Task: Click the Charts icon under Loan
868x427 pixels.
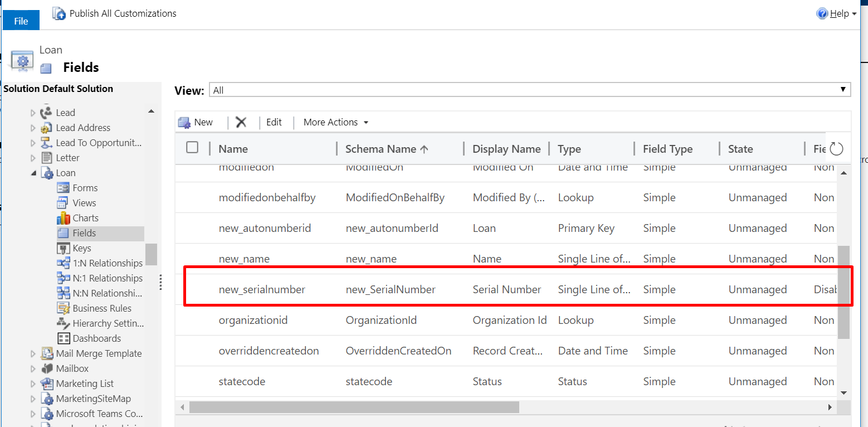Action: (63, 218)
